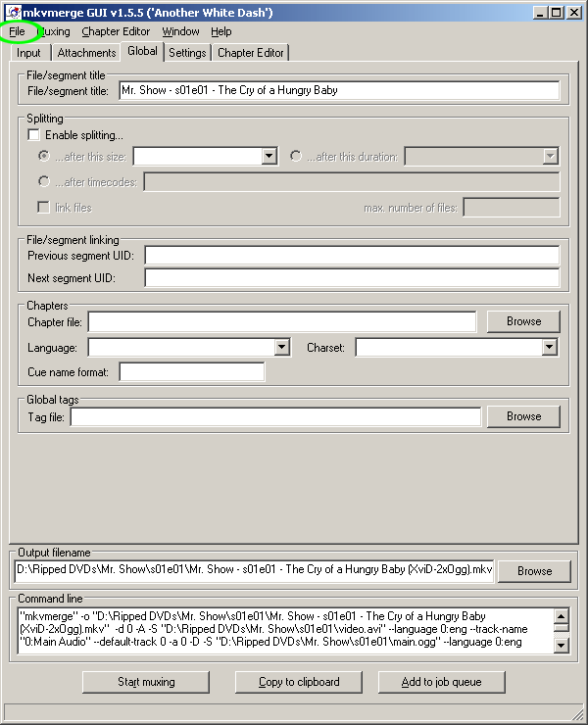Open the Muxing menu

point(54,31)
